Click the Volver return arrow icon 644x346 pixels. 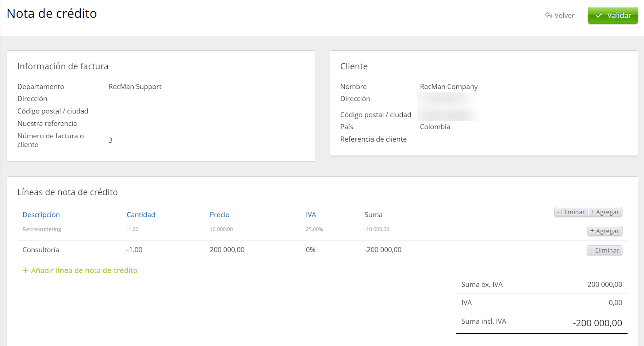click(548, 15)
